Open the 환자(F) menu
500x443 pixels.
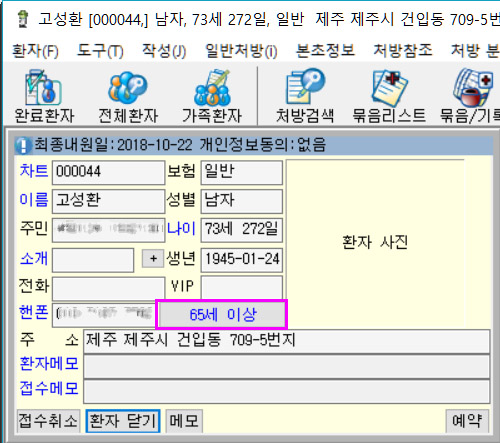(35, 51)
